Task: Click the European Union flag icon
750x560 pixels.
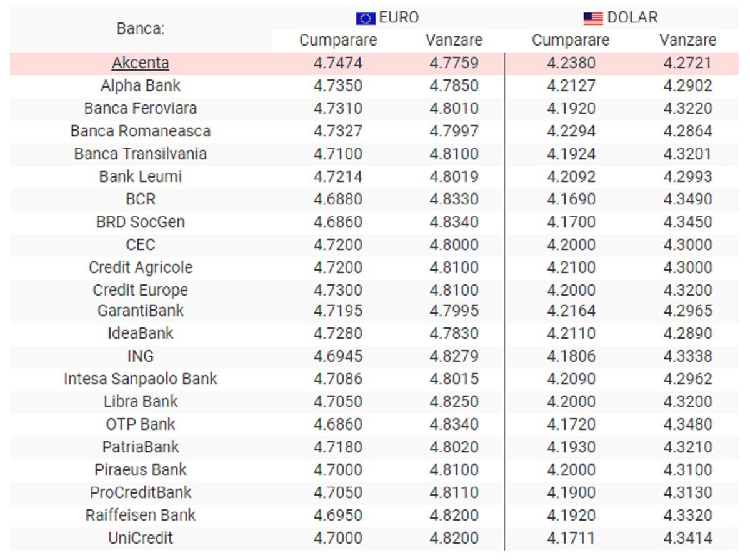Action: pos(365,19)
